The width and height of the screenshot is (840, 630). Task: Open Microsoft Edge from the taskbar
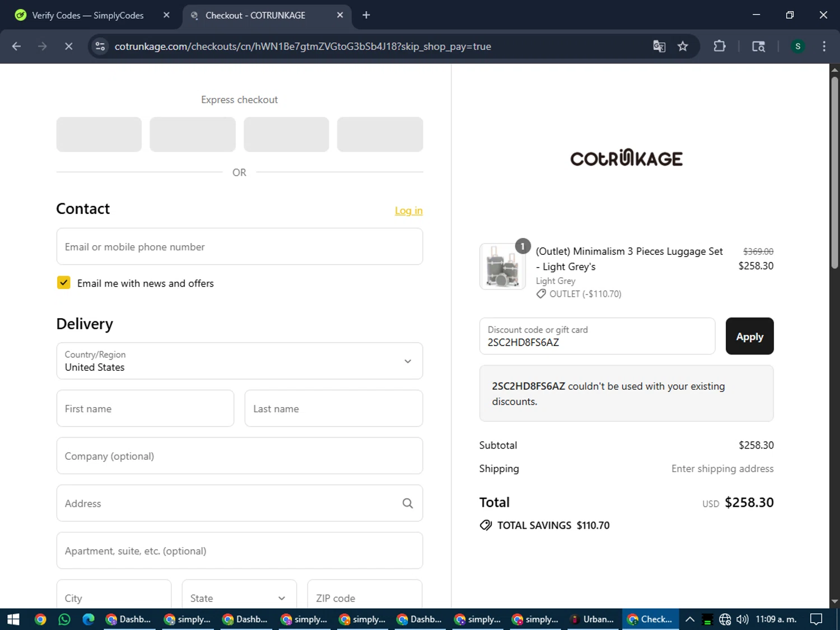tap(88, 619)
